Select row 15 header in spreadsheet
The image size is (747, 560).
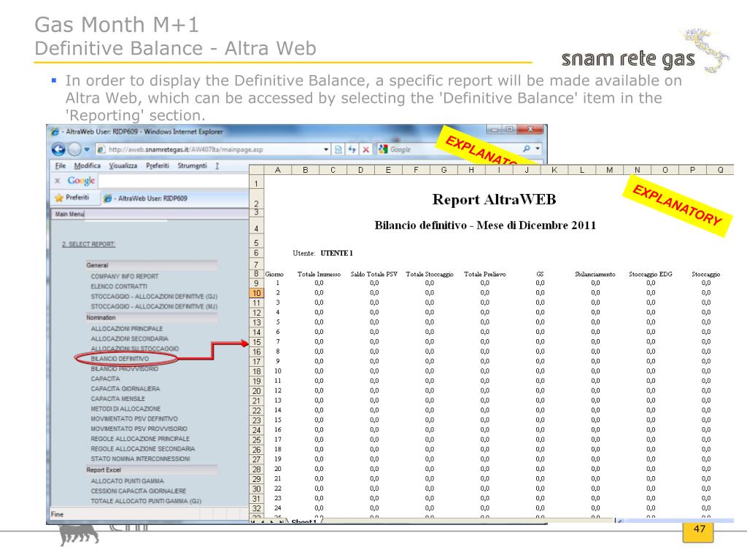[x=256, y=343]
